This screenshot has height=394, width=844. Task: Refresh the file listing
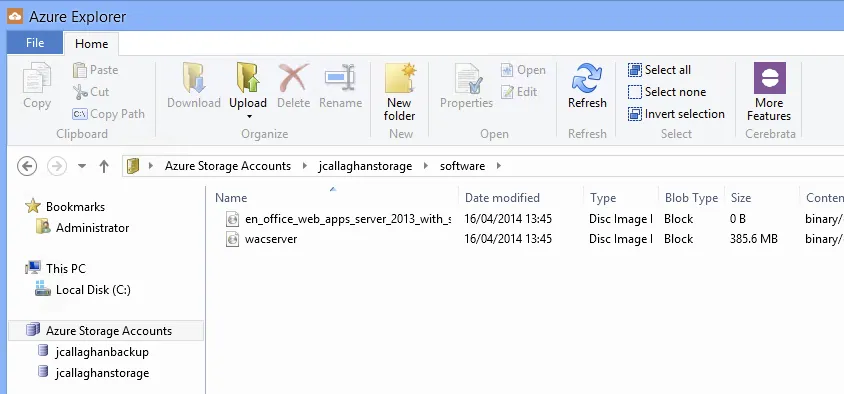pyautogui.click(x=587, y=86)
